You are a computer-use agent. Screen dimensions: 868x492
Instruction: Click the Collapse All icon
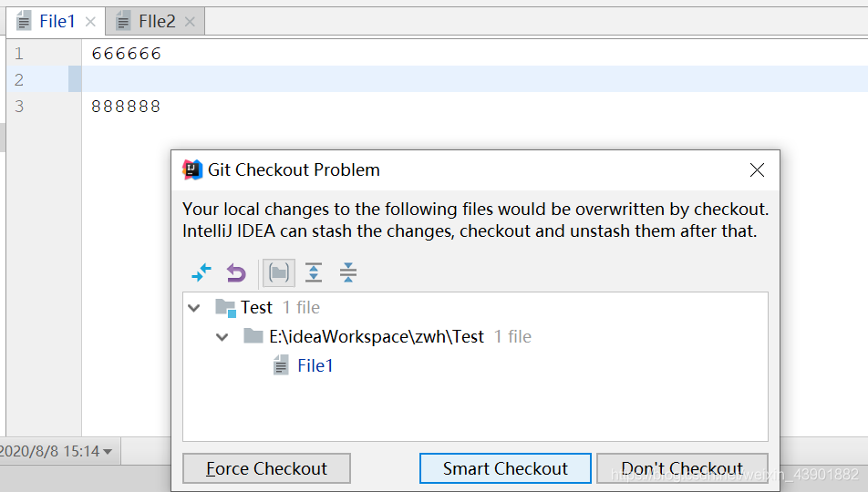click(347, 272)
